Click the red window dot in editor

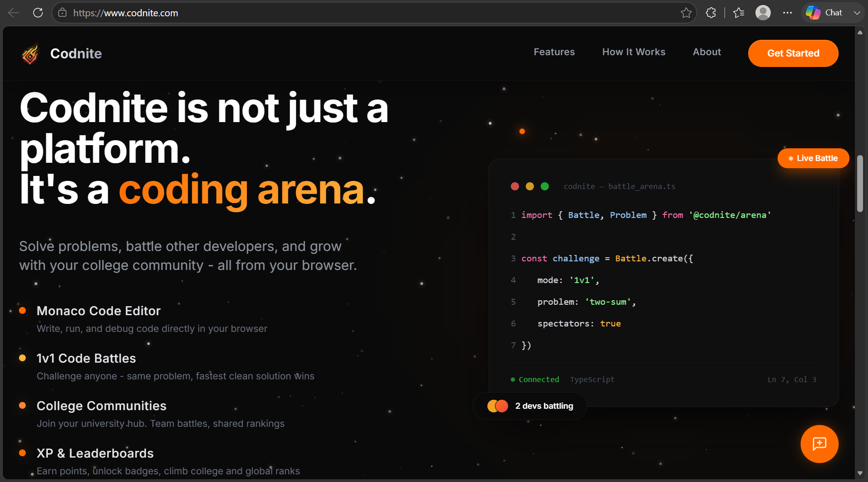point(515,186)
